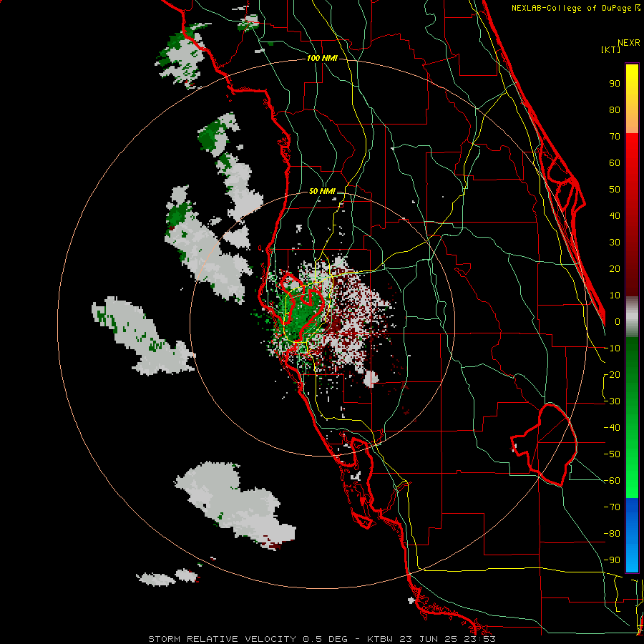The height and width of the screenshot is (644, 644).
Task: Click the "-20" value on the velocity scale
Action: [x=612, y=375]
